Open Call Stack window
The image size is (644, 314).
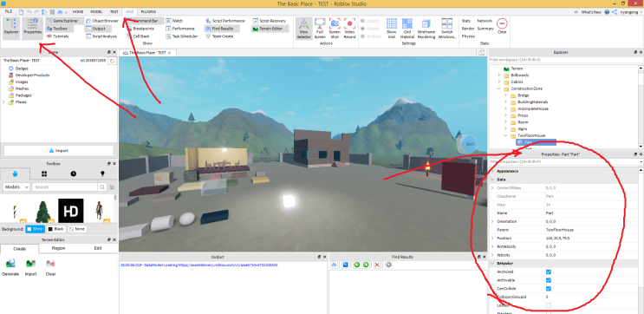pyautogui.click(x=139, y=36)
